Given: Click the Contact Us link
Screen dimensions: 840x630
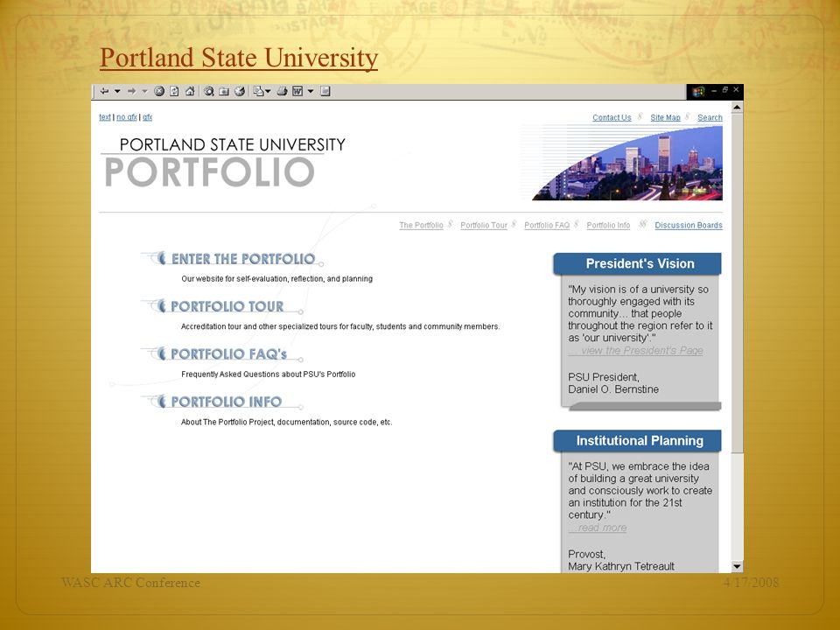Looking at the screenshot, I should click(x=612, y=117).
